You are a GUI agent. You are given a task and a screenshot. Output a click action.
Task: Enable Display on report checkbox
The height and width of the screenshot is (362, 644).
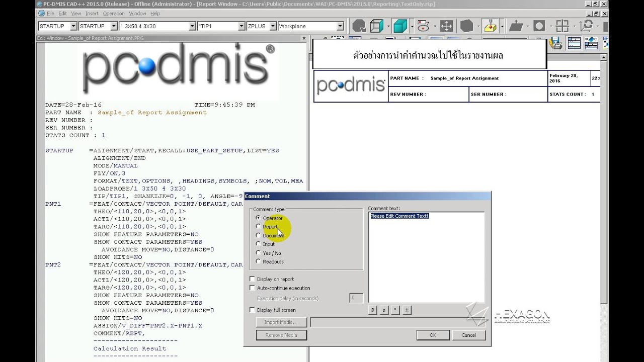point(253,279)
